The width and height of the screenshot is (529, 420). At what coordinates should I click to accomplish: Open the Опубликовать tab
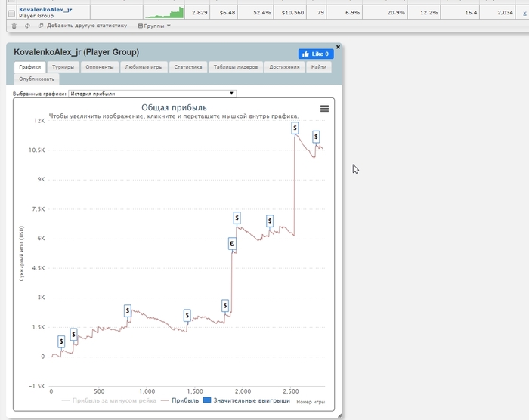point(37,79)
